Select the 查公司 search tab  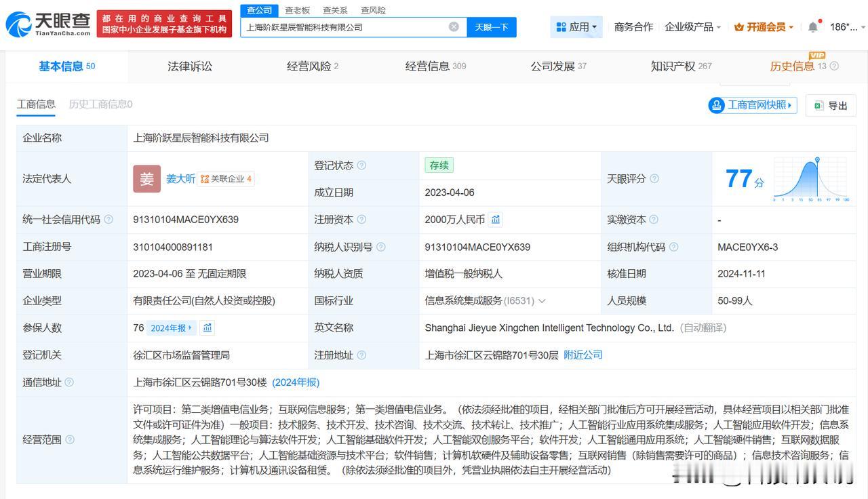pyautogui.click(x=259, y=10)
